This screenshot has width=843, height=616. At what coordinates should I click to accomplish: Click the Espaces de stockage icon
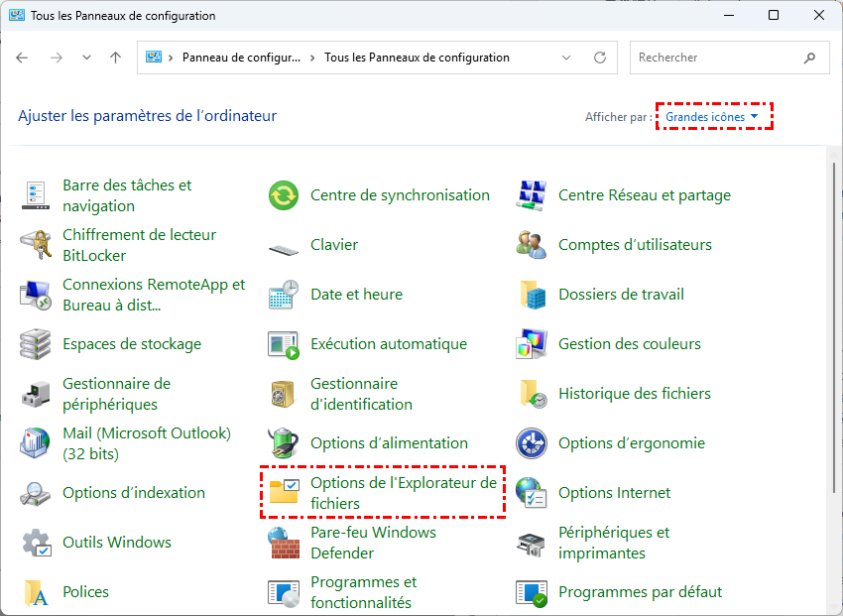coord(37,344)
